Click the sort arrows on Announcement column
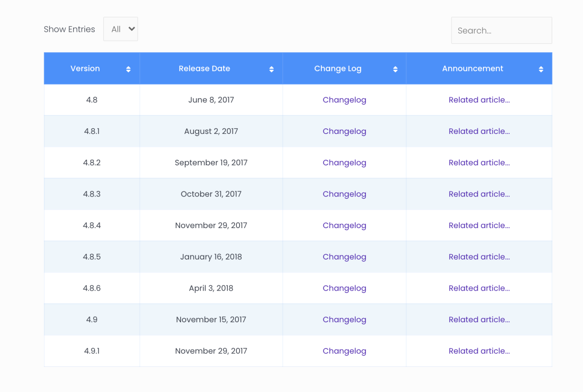This screenshot has height=392, width=583. (x=542, y=69)
